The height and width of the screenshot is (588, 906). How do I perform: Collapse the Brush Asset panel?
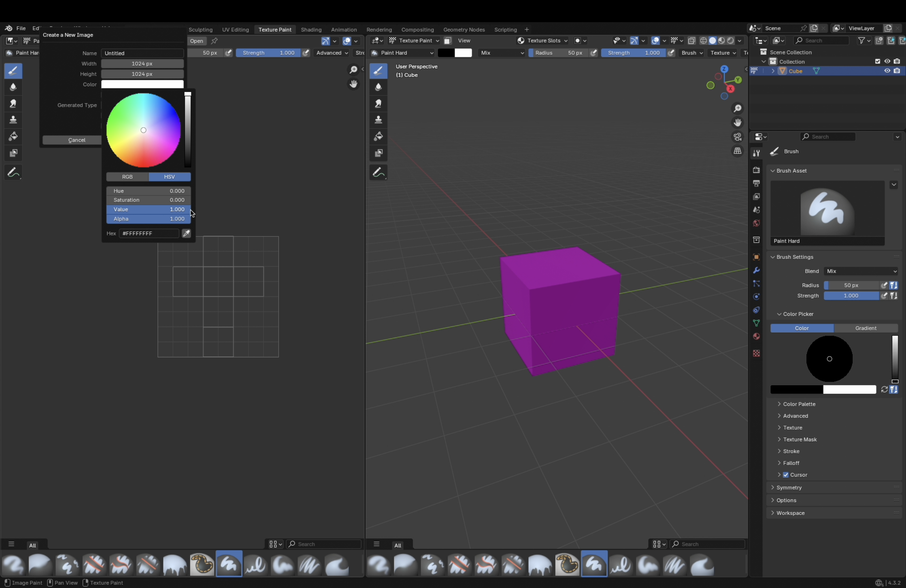pos(792,171)
